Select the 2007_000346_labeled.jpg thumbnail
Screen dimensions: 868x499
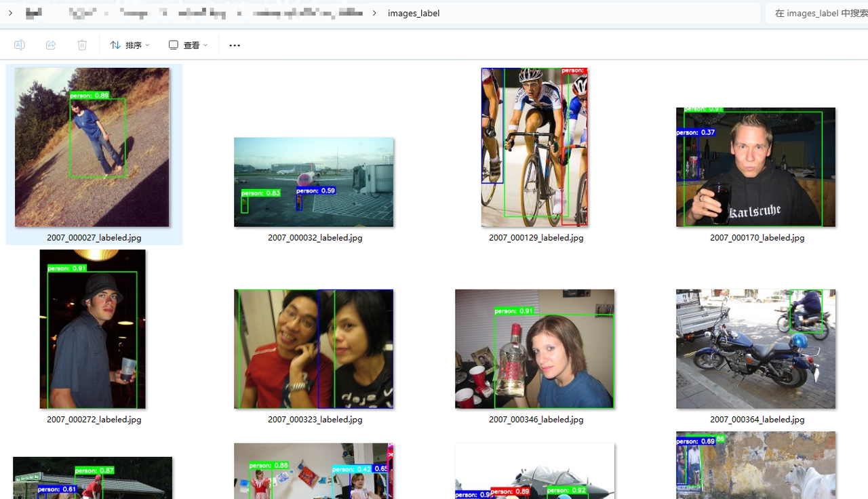[534, 348]
